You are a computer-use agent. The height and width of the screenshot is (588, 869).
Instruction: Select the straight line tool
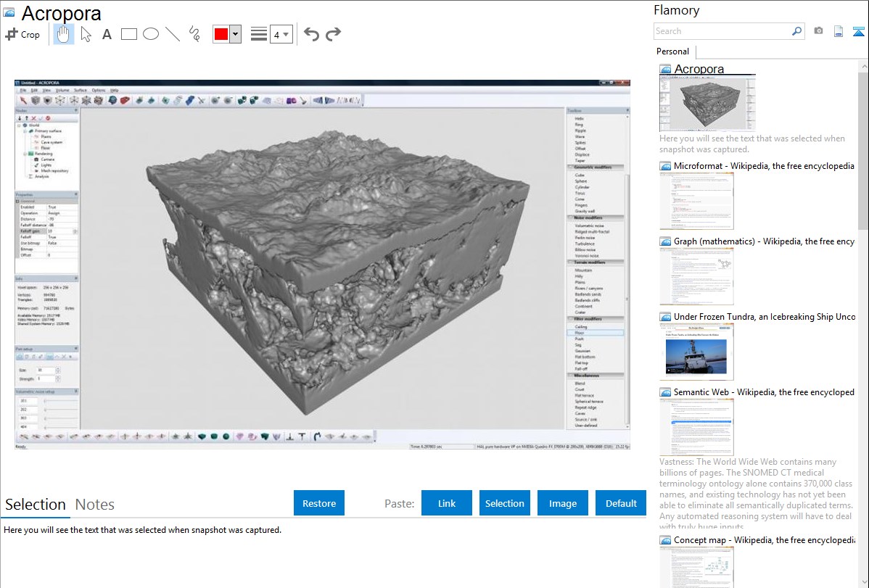point(173,34)
